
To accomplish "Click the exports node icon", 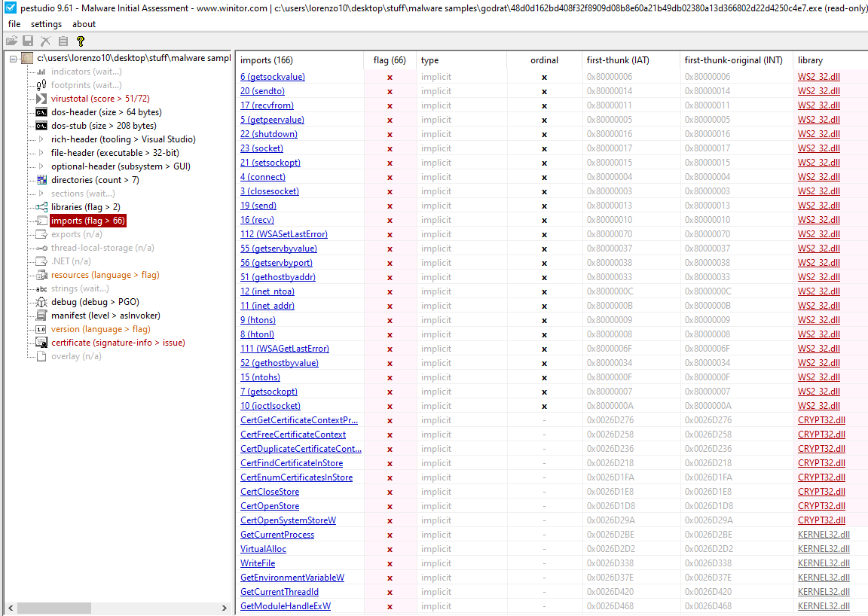I will pyautogui.click(x=41, y=234).
